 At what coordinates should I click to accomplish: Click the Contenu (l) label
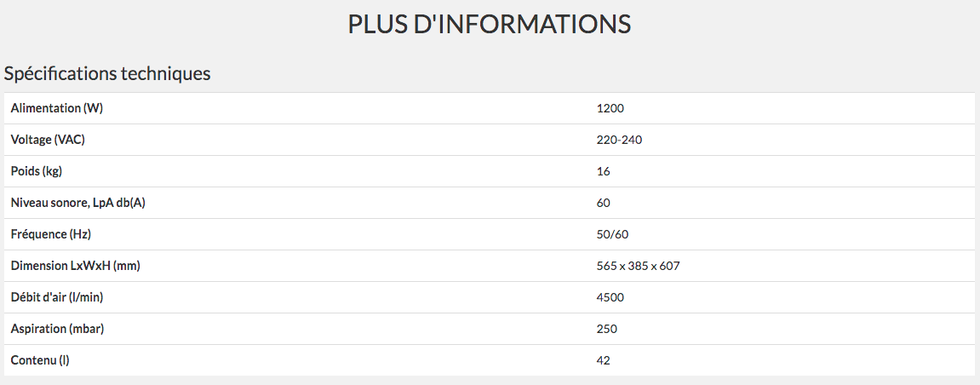[x=40, y=360]
